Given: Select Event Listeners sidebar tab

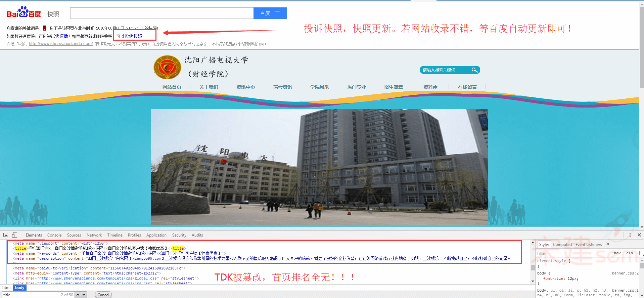Looking at the screenshot, I should (x=588, y=245).
